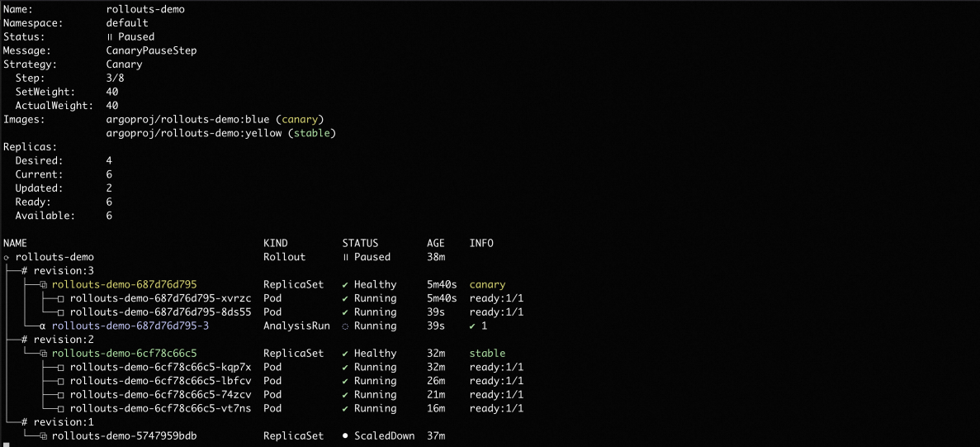Click the green rollouts-demo-6cf78c66c5 ReplicaSet name
This screenshot has height=447, width=980.
click(x=125, y=354)
